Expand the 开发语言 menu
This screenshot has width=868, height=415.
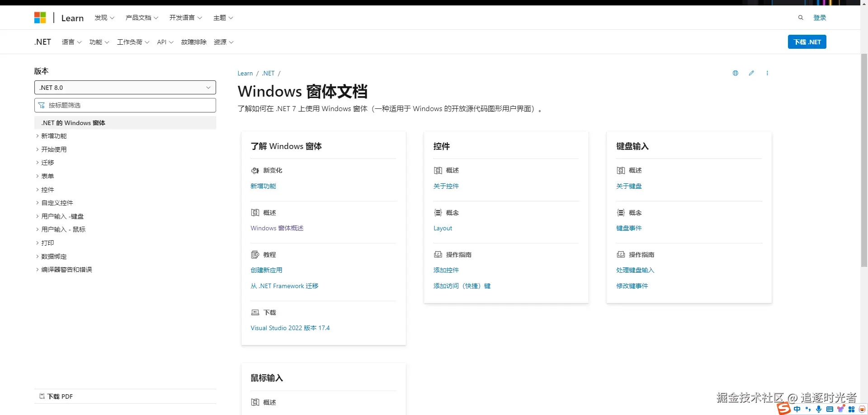pos(186,18)
